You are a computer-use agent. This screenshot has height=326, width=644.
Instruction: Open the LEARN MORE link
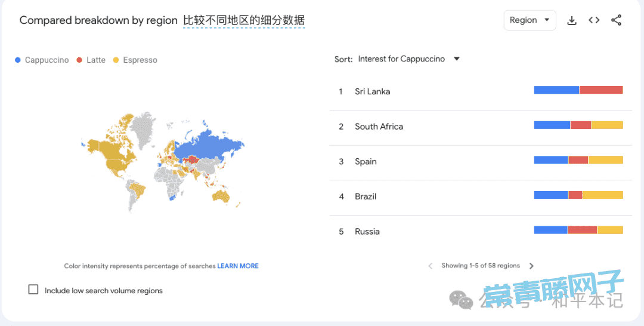(x=238, y=266)
